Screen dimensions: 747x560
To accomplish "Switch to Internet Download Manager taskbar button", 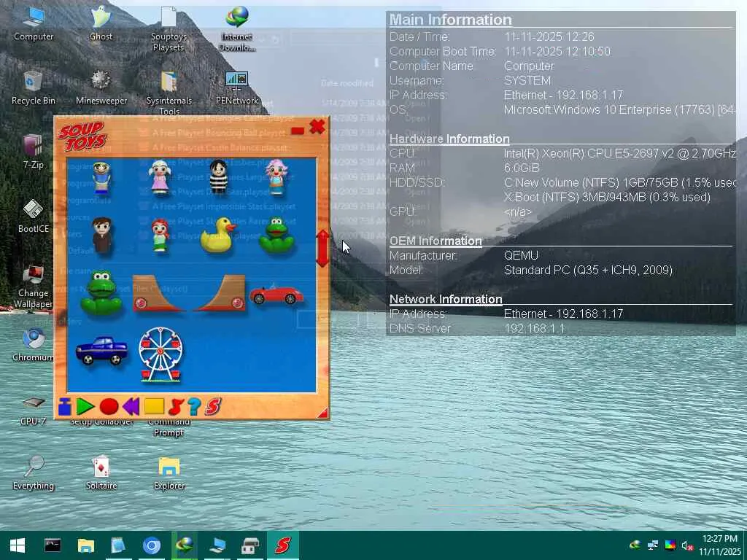I will [x=185, y=545].
